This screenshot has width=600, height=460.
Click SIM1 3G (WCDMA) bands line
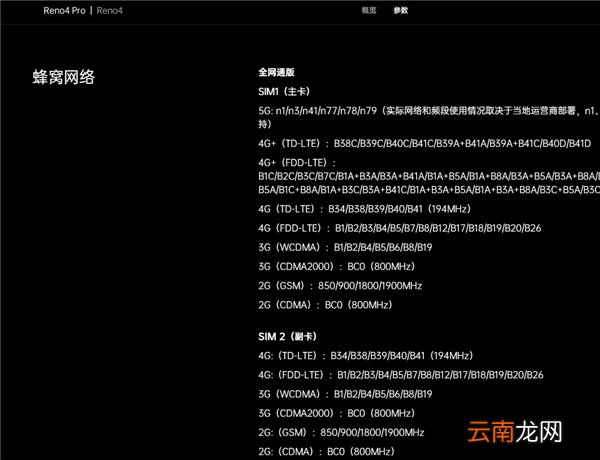[345, 247]
